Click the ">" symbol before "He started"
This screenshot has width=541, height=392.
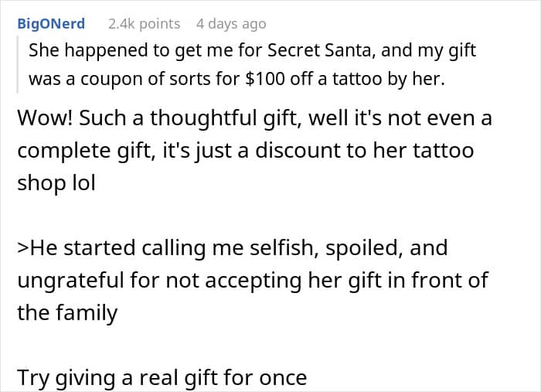pyautogui.click(x=24, y=248)
